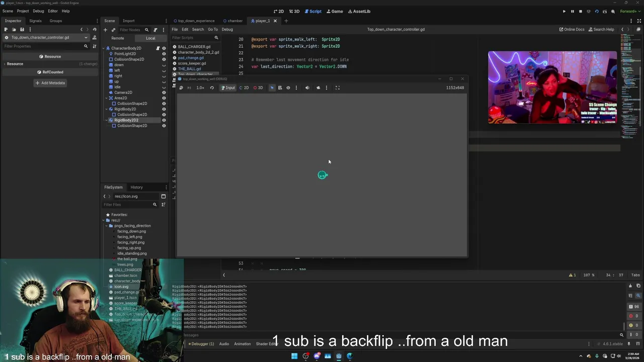Open pad_change.gd in the script list
The height and width of the screenshot is (362, 644).
click(x=191, y=58)
